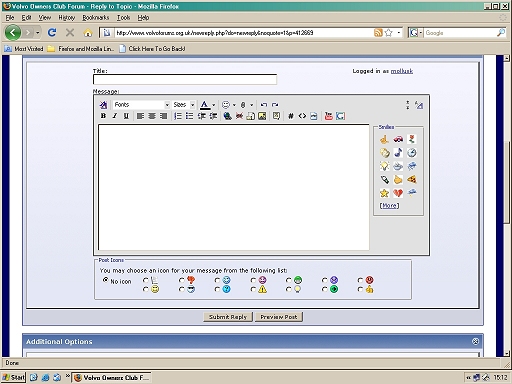Toggle underline formatting in editor toolbar
Viewport: 512px width, 384px height.
pos(126,116)
